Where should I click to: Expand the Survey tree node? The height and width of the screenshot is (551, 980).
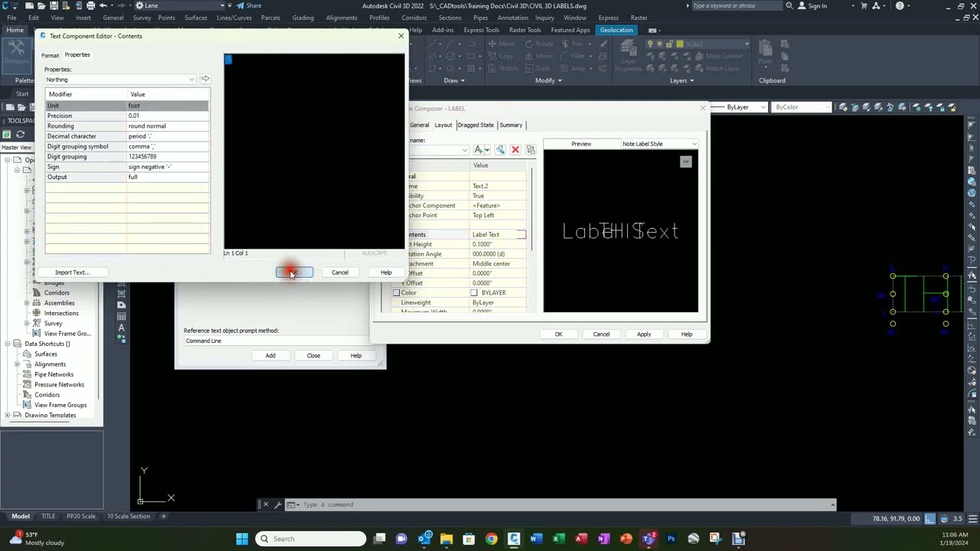(x=28, y=324)
